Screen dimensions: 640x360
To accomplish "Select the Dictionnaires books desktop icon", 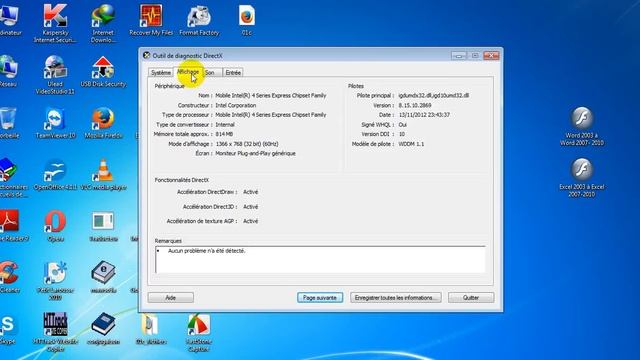I will point(12,178).
